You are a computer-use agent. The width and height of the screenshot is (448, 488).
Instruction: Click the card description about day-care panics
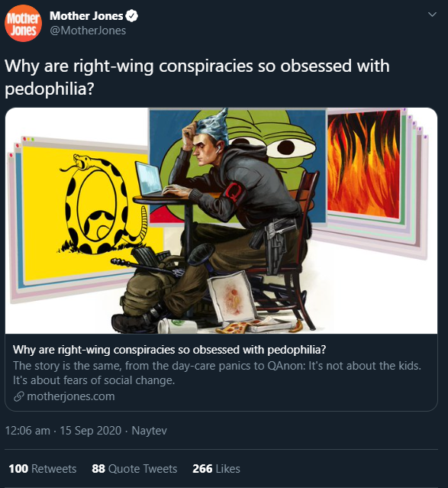(217, 373)
